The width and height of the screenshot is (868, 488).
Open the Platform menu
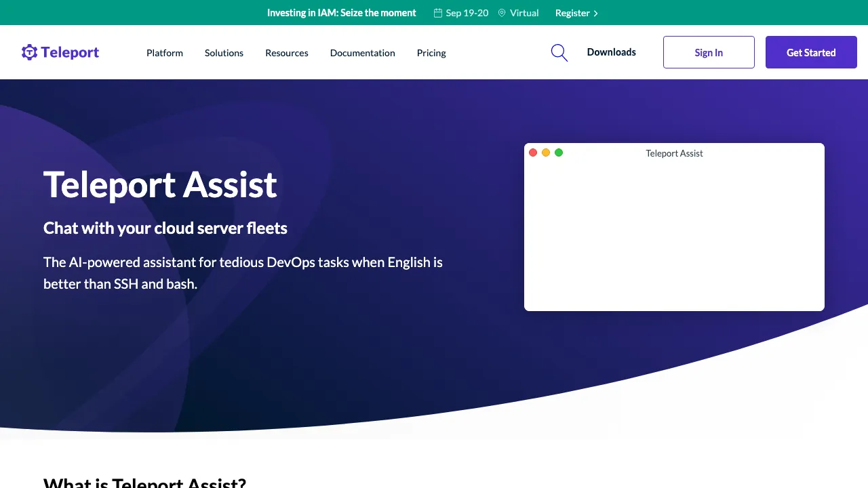tap(165, 53)
